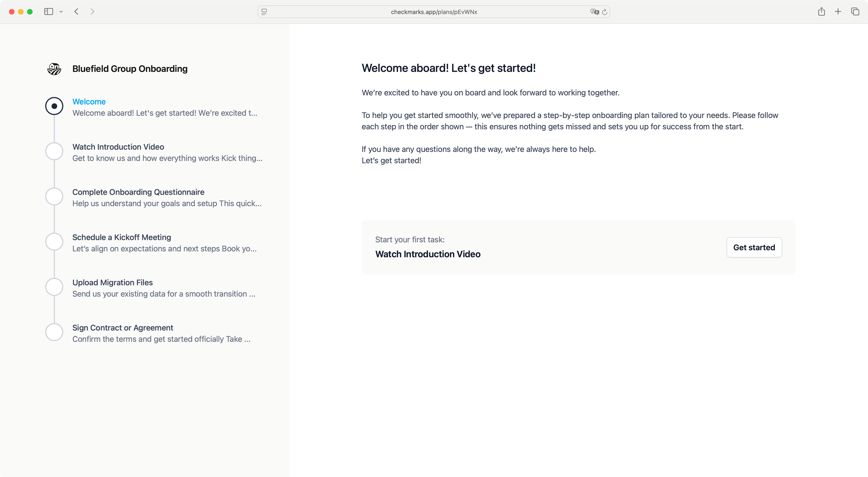This screenshot has width=868, height=477.
Task: Click the Welcome step title link
Action: (89, 102)
